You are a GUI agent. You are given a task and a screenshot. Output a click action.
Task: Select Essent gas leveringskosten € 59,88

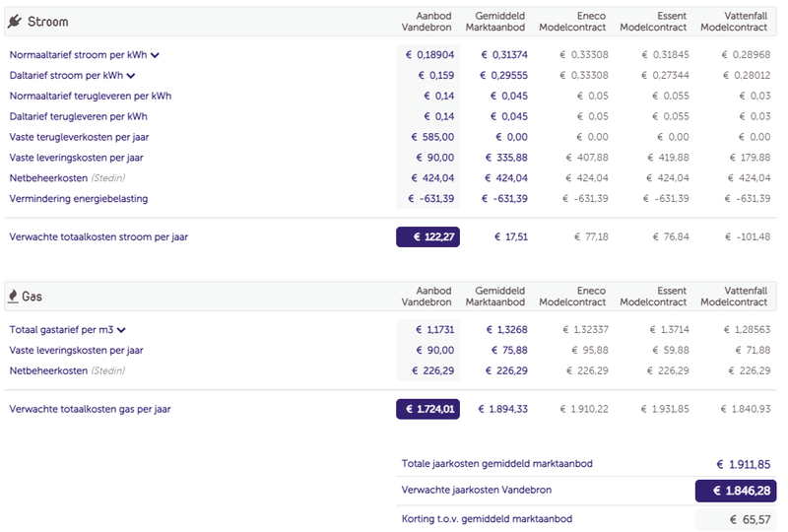(x=671, y=351)
